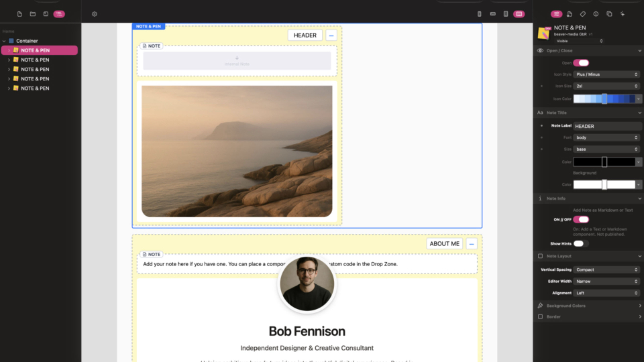Open the Icon Size 2xl dropdown
This screenshot has width=644, height=362.
pyautogui.click(x=607, y=86)
